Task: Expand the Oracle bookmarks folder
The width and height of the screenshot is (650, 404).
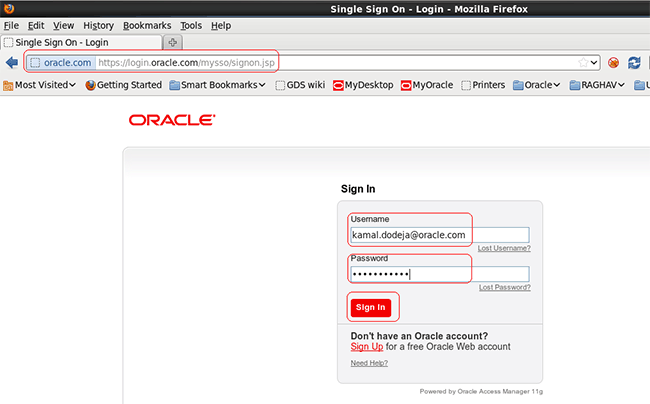Action: pyautogui.click(x=536, y=85)
